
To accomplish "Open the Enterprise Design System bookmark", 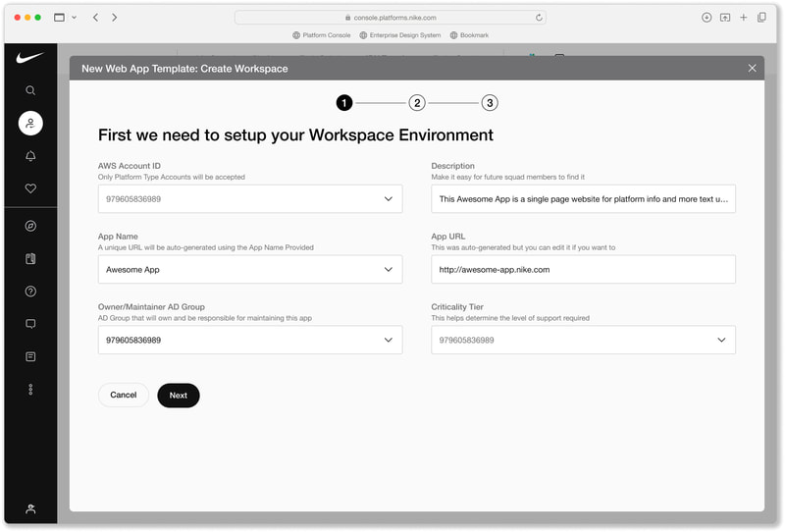I will pos(400,35).
